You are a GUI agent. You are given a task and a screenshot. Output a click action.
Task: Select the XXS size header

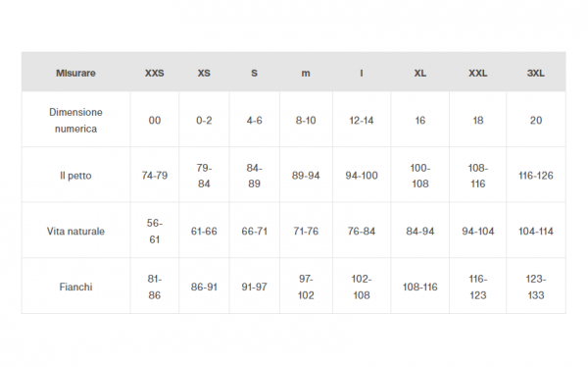tap(155, 73)
